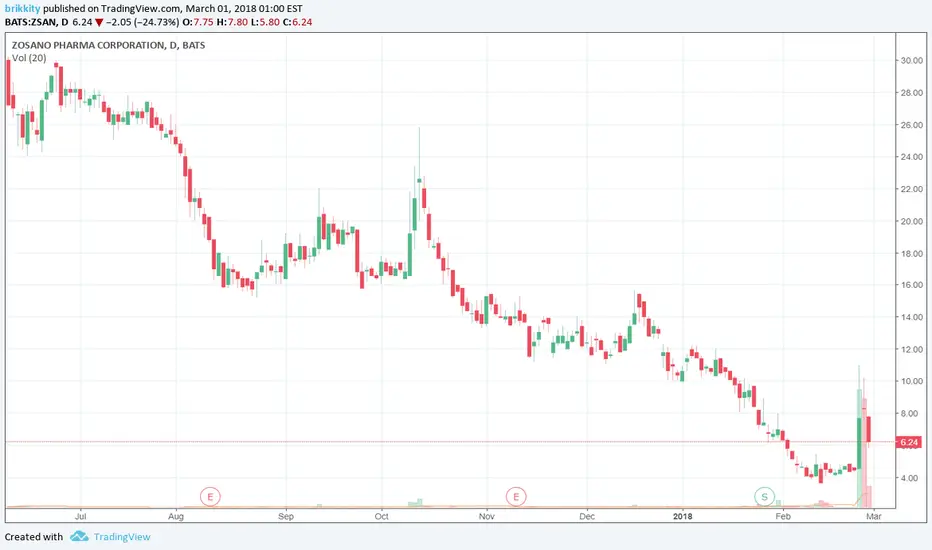
Task: Click the Dec label on time axis
Action: pos(587,516)
